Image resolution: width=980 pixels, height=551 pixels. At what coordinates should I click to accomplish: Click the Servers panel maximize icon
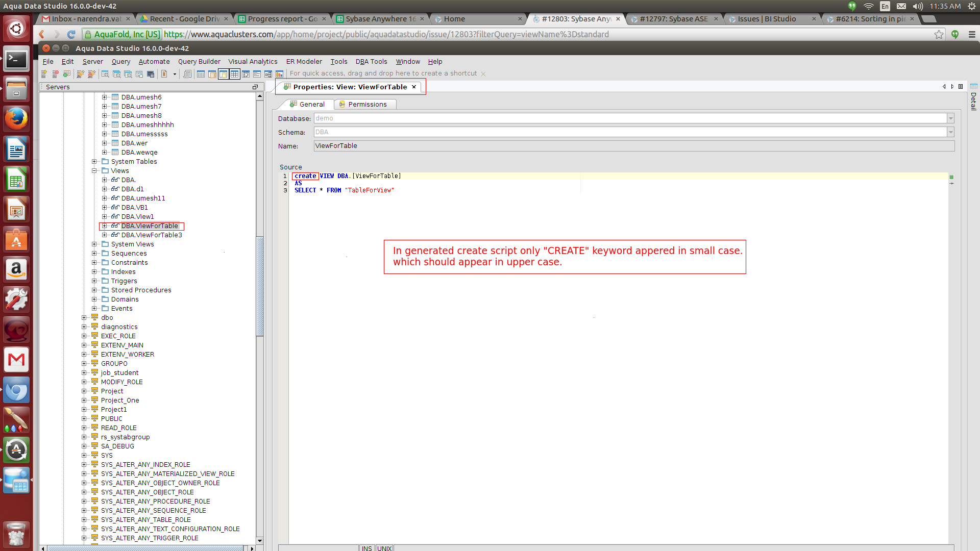[255, 87]
